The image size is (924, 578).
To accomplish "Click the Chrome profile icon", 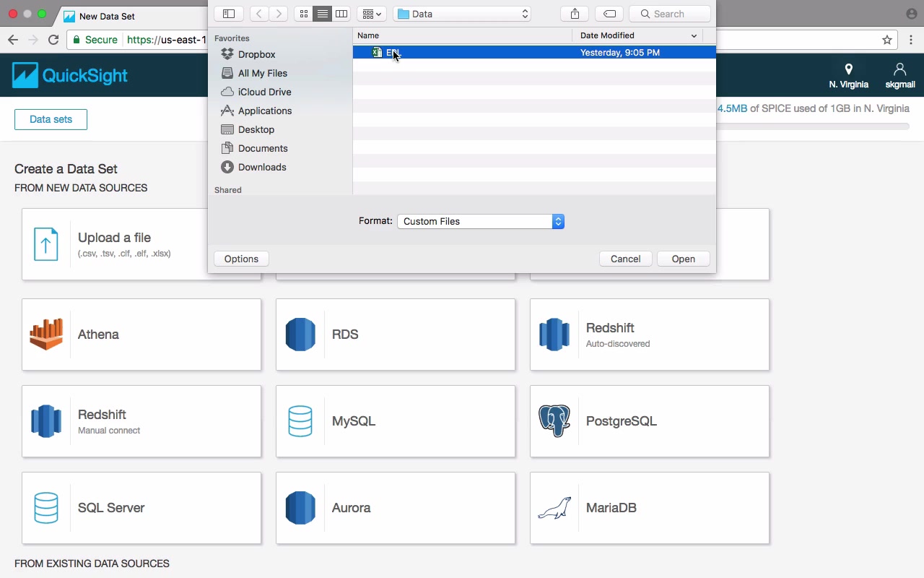I will [x=912, y=14].
